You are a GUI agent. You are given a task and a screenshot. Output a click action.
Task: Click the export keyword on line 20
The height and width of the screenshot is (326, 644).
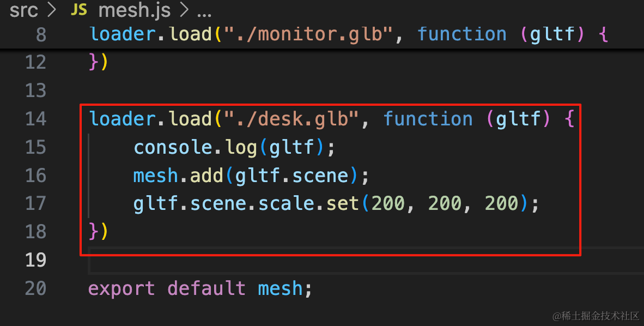(121, 288)
